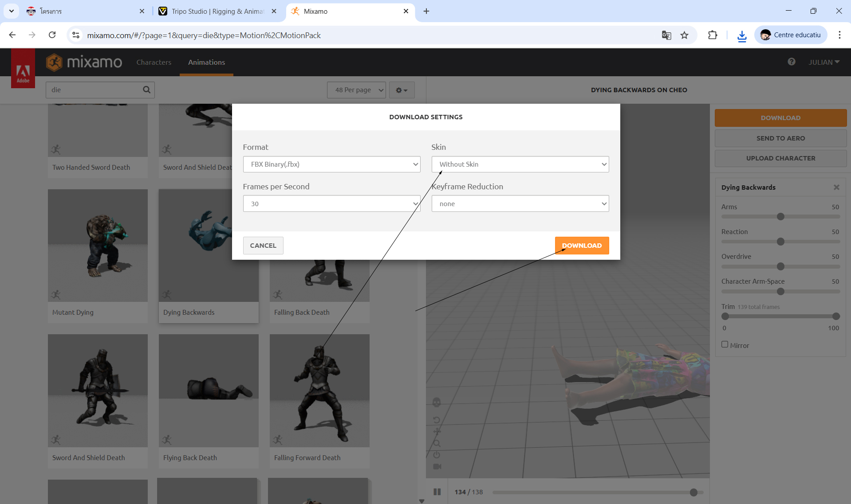Viewport: 851px width, 504px height.
Task: Click the Arms slider handle
Action: [780, 217]
